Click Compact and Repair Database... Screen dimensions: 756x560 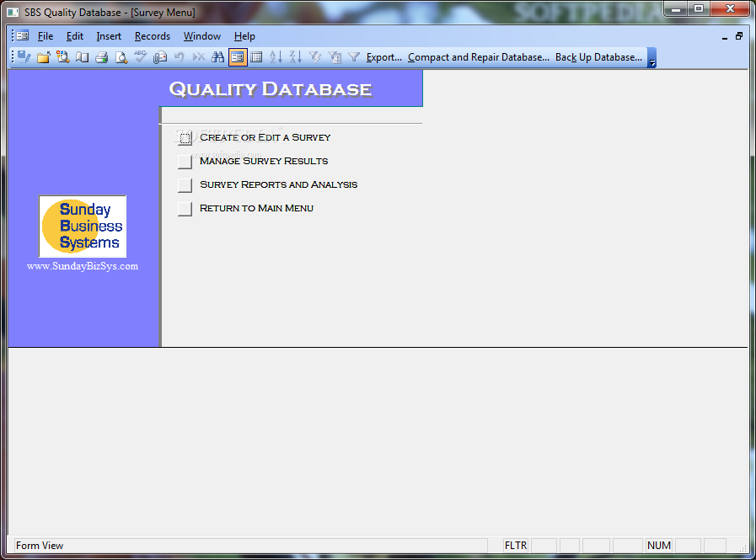[478, 57]
